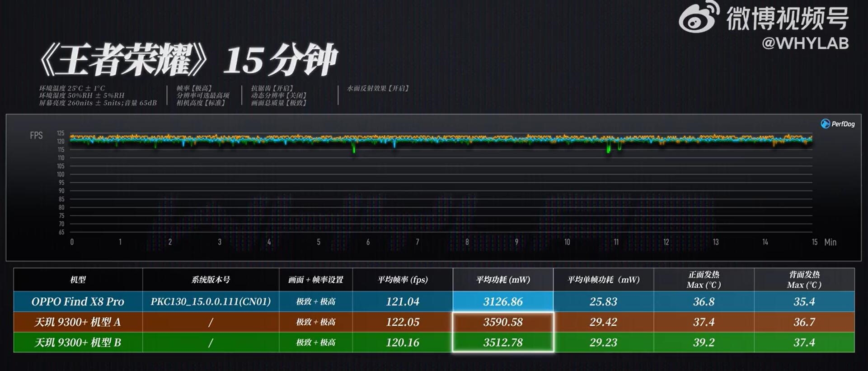Click the 极致 + 极高 cell in 机型 B row
Viewport: 868px width, 371px height.
click(x=316, y=342)
